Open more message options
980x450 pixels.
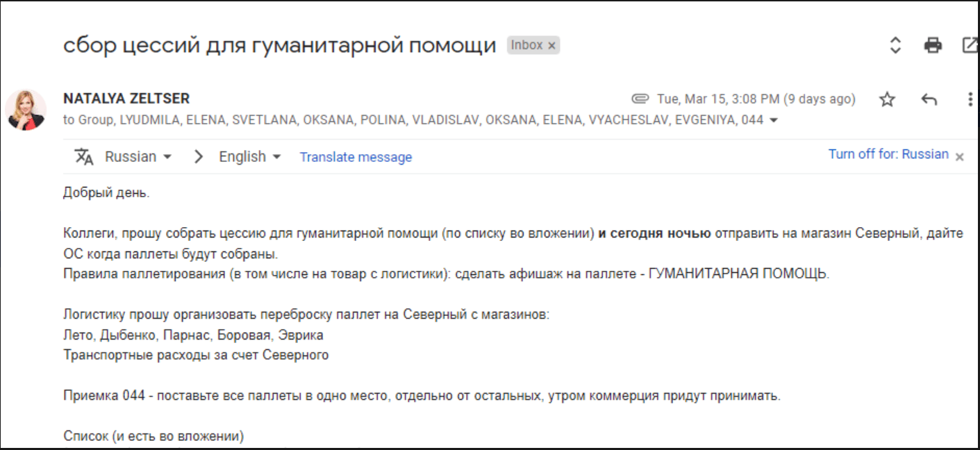[x=970, y=99]
